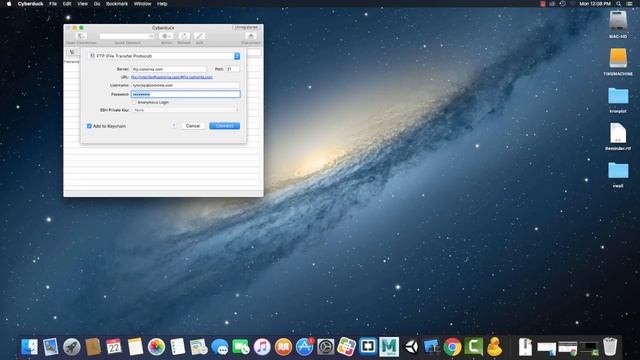640x360 pixels.
Task: Open the View menu
Action: [82, 4]
